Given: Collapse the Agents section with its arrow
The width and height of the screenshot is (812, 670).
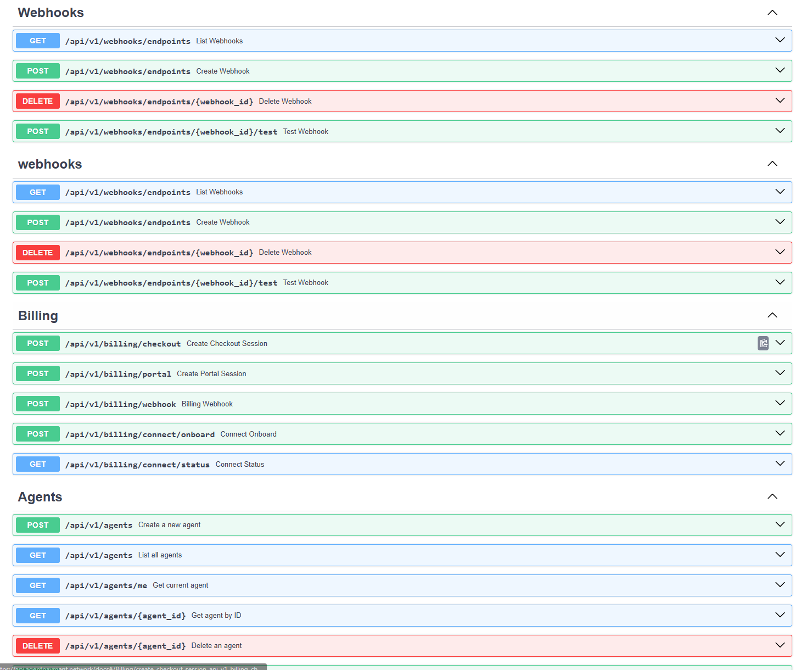Looking at the screenshot, I should coord(772,496).
